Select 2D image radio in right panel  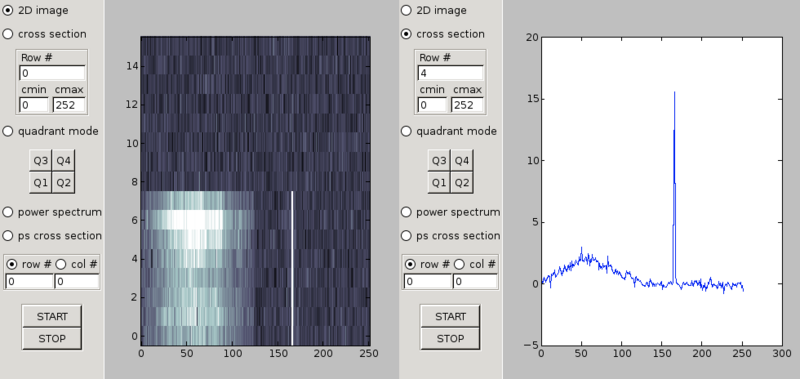406,10
